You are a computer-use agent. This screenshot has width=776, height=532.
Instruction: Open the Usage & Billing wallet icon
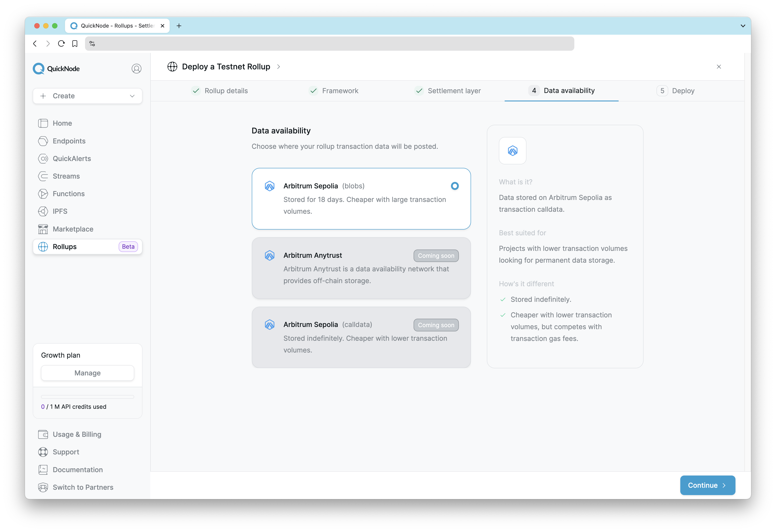pyautogui.click(x=43, y=434)
